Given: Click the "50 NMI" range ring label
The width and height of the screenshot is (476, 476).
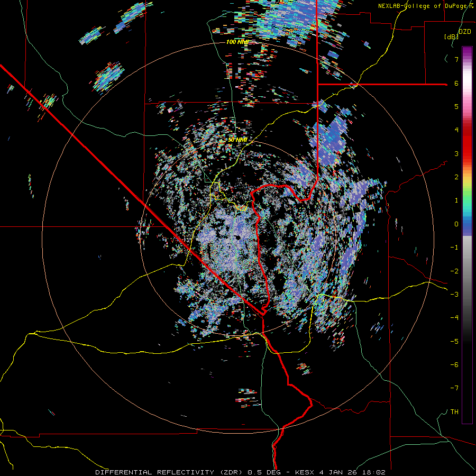Looking at the screenshot, I should pos(237,140).
